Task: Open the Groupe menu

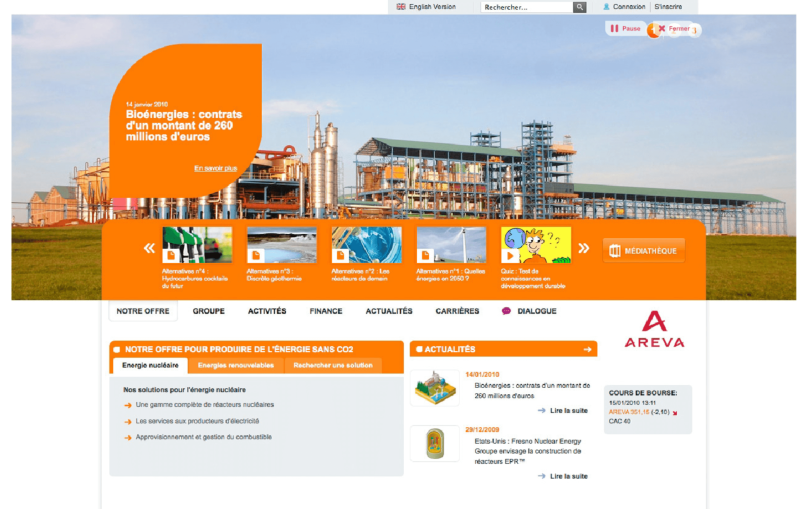Action: (x=209, y=311)
